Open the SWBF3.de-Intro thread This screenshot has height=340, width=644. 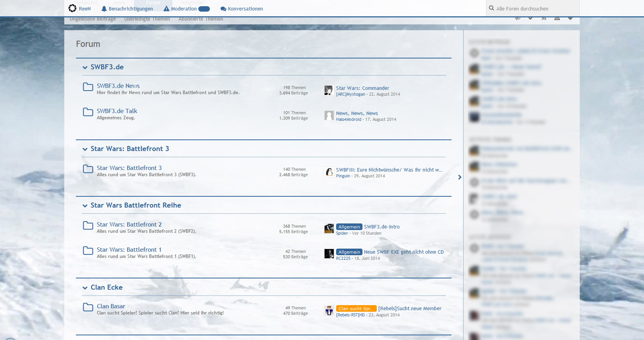[x=382, y=227]
